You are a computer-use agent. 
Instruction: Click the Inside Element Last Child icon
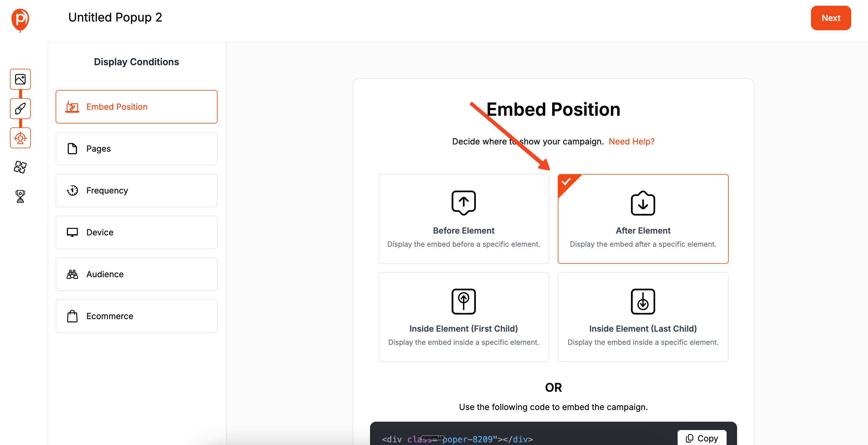tap(643, 301)
